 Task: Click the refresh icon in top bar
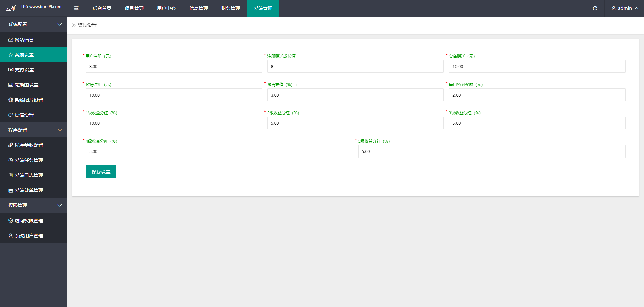[x=595, y=8]
